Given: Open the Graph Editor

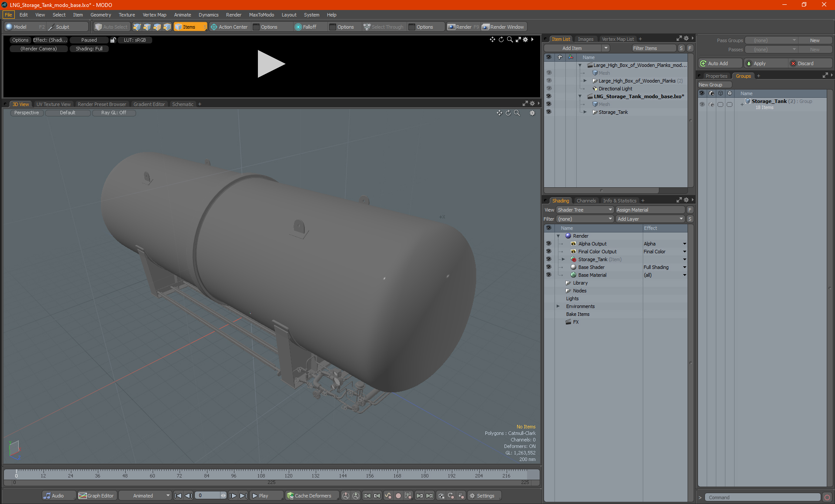Looking at the screenshot, I should click(97, 496).
